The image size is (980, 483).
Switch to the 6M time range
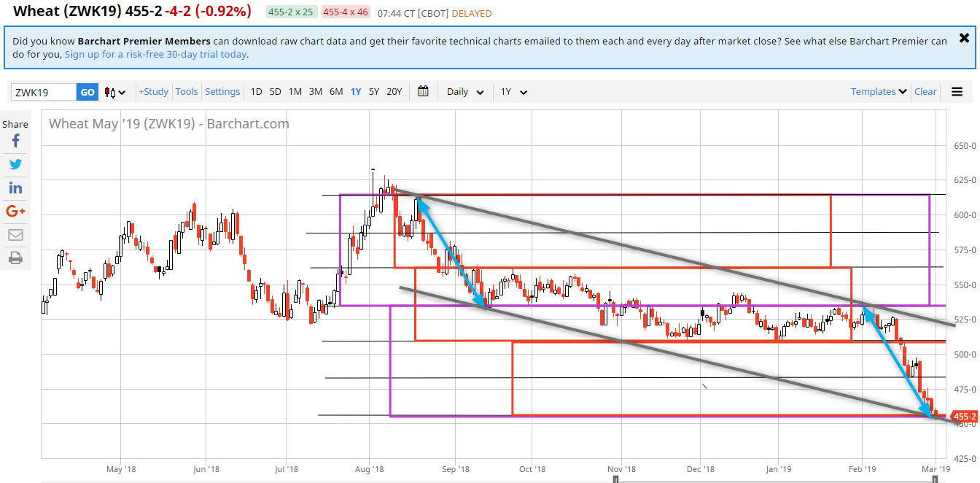[x=336, y=92]
